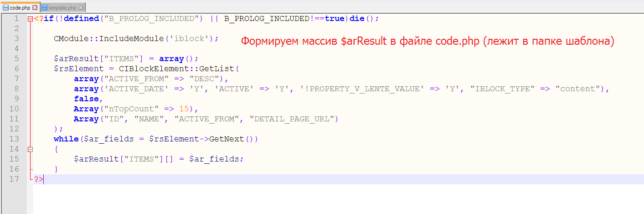Place cursor on the false keyword on line 9
Image resolution: width=644 pixels, height=214 pixels.
86,99
